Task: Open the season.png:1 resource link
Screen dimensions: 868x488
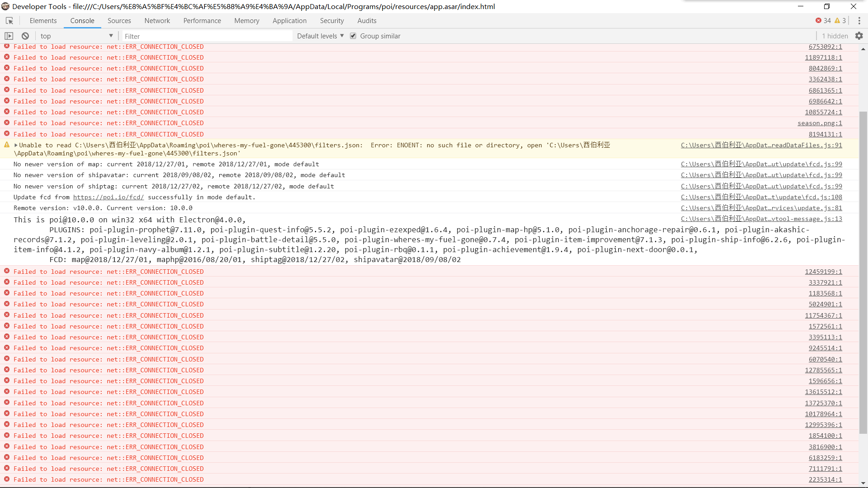Action: [x=820, y=123]
